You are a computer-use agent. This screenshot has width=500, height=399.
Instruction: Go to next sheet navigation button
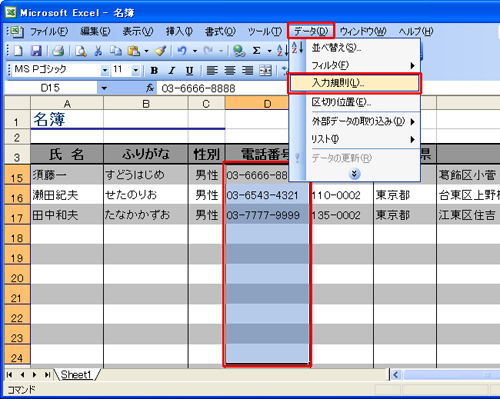(34, 375)
